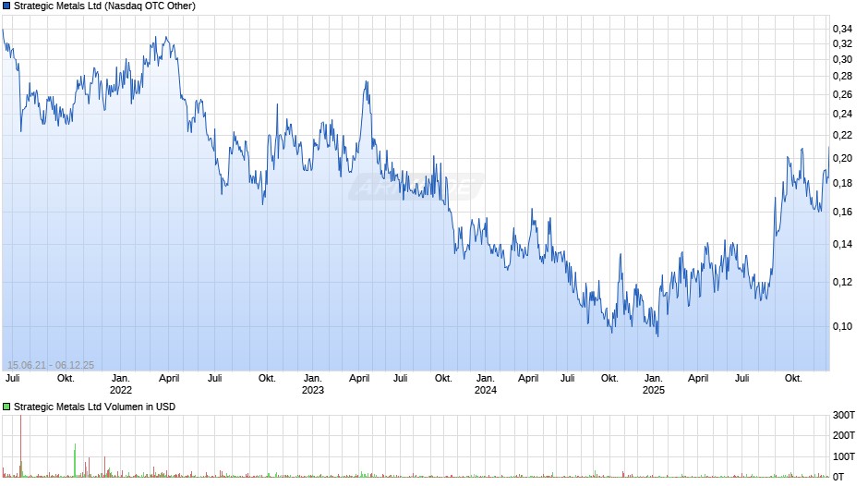
Task: Click the 'Jan. 2022' time axis label
Action: click(x=121, y=384)
